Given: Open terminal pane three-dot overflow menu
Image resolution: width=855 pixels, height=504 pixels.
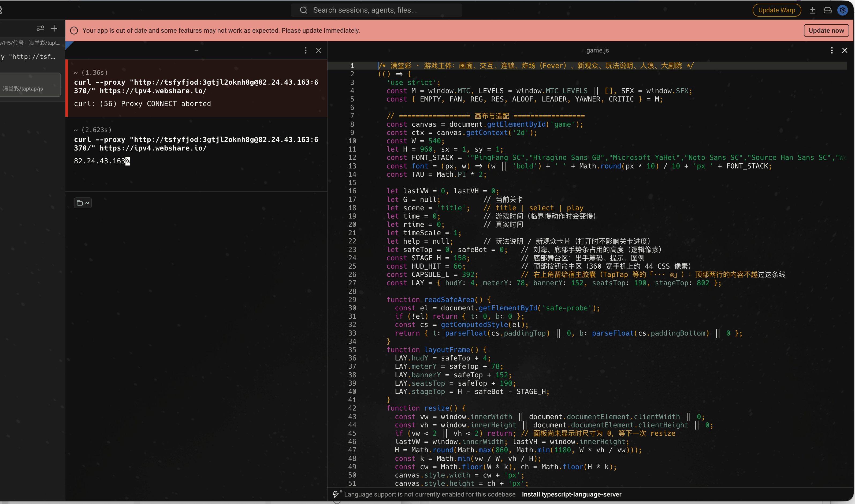Looking at the screenshot, I should 306,50.
